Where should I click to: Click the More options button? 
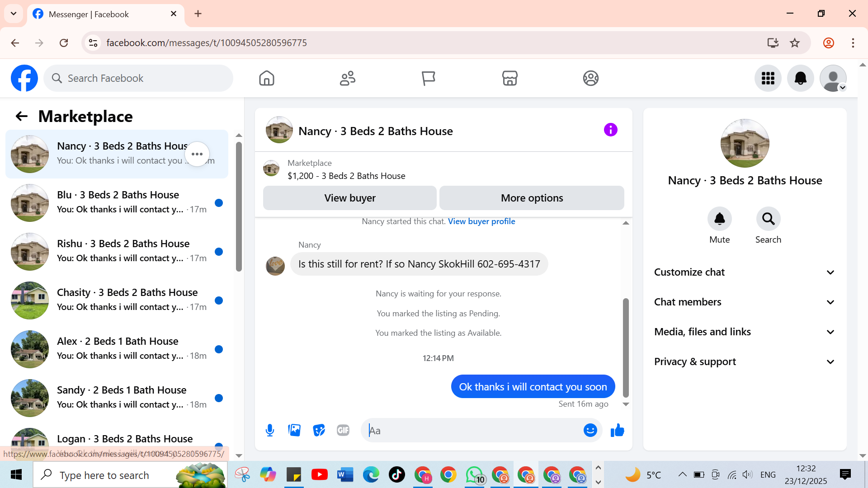click(532, 198)
